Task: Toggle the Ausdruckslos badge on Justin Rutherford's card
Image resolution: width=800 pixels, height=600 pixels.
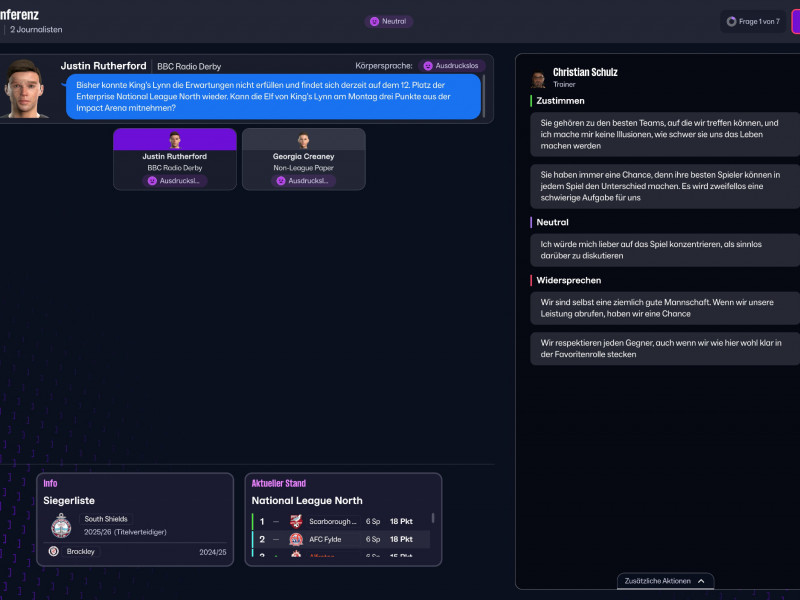Action: click(x=175, y=182)
